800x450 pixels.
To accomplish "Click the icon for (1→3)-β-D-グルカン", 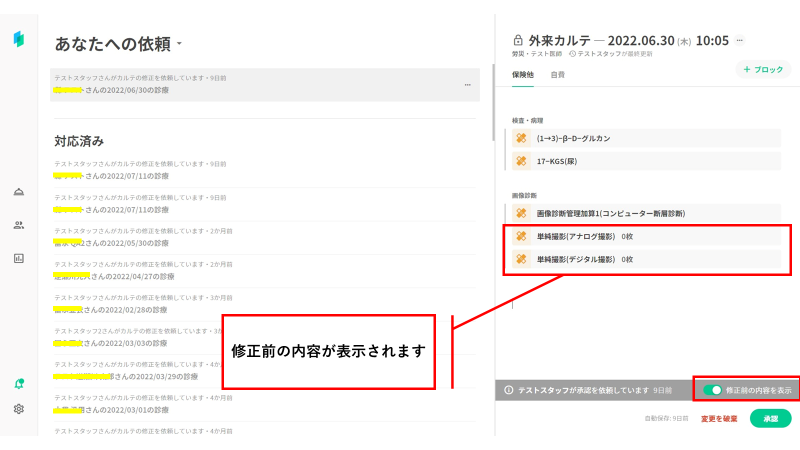I will coord(521,138).
